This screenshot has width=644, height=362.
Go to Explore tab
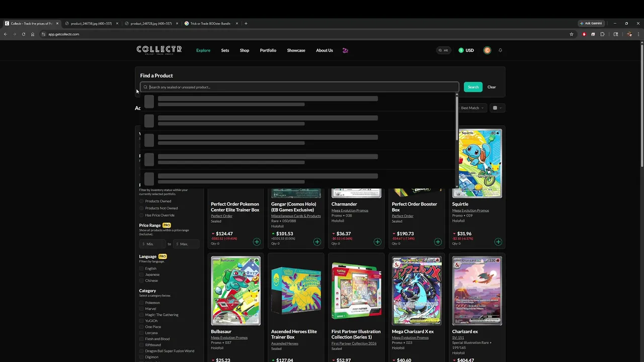[x=203, y=50]
